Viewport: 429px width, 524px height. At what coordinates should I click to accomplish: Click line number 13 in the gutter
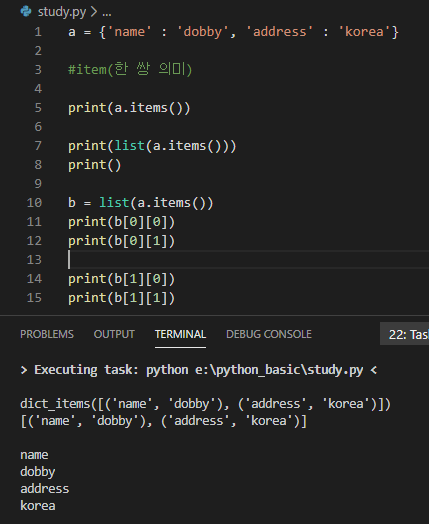coord(34,260)
